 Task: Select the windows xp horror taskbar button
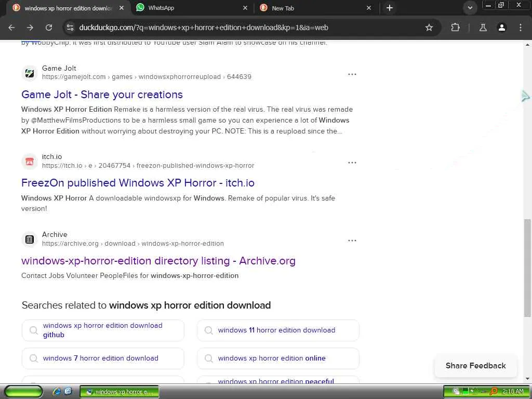click(x=119, y=392)
